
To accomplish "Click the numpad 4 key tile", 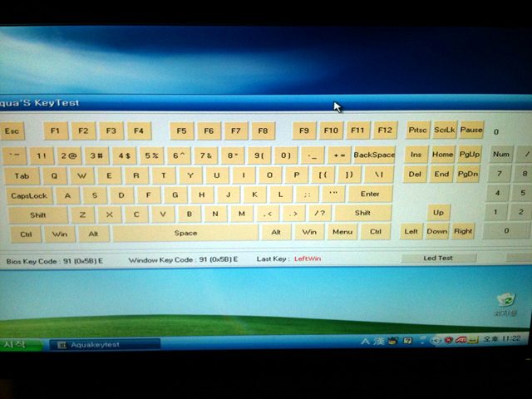I will coord(498,193).
